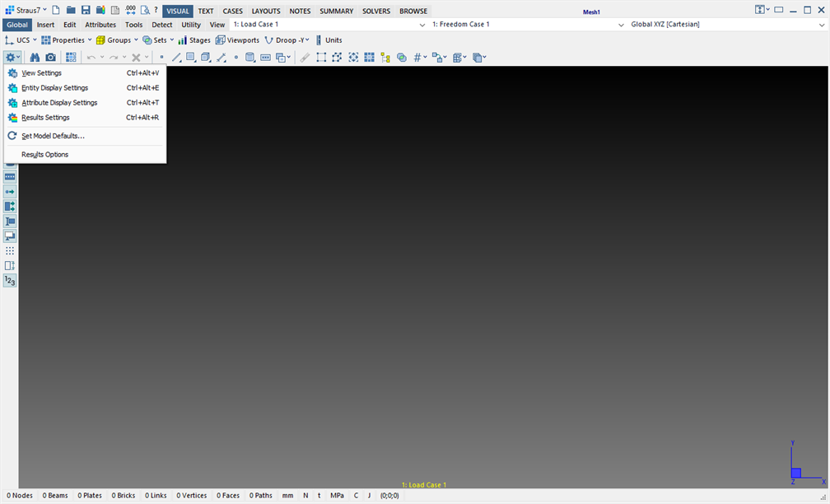This screenshot has height=504, width=830.
Task: Select the line/beam creation tool
Action: tap(175, 57)
